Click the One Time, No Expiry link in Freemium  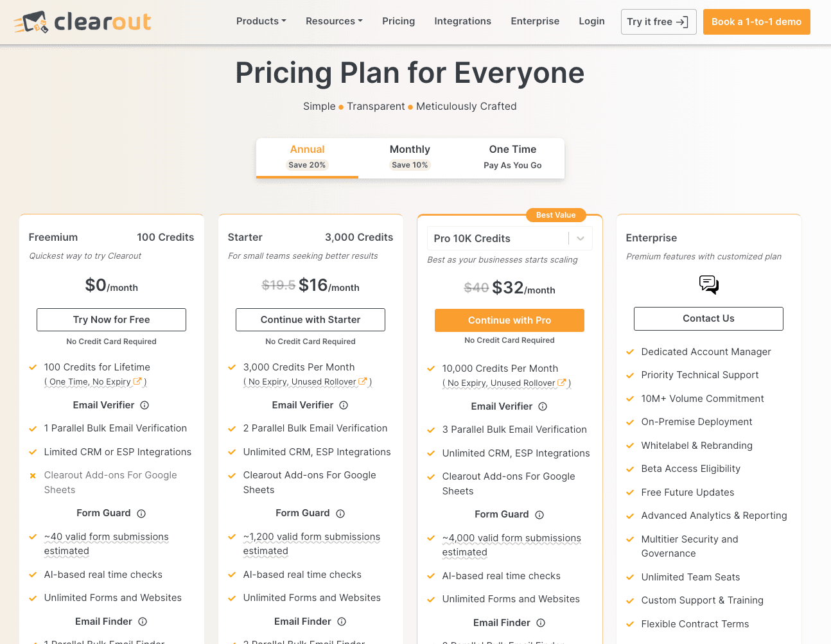coord(90,381)
